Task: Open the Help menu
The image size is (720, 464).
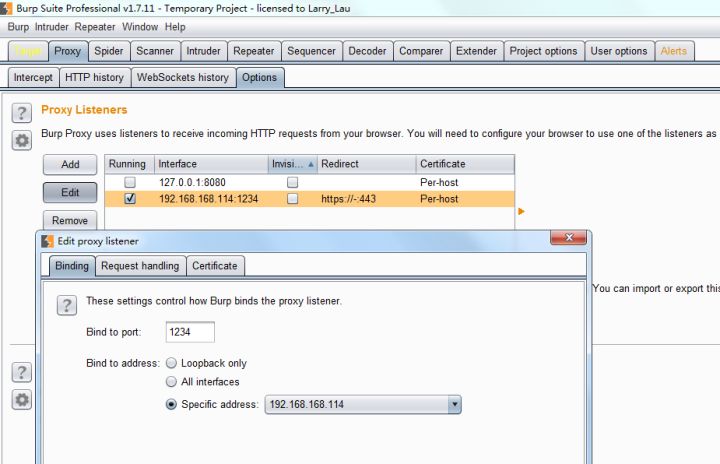Action: point(175,27)
